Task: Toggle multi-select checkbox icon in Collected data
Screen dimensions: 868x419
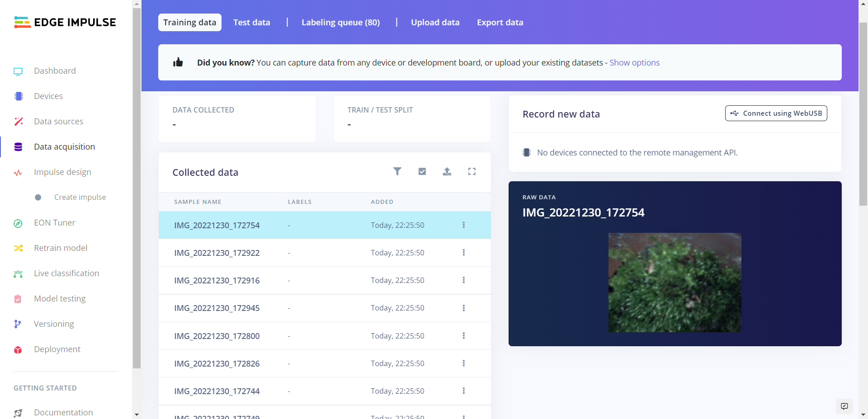Action: pos(422,171)
